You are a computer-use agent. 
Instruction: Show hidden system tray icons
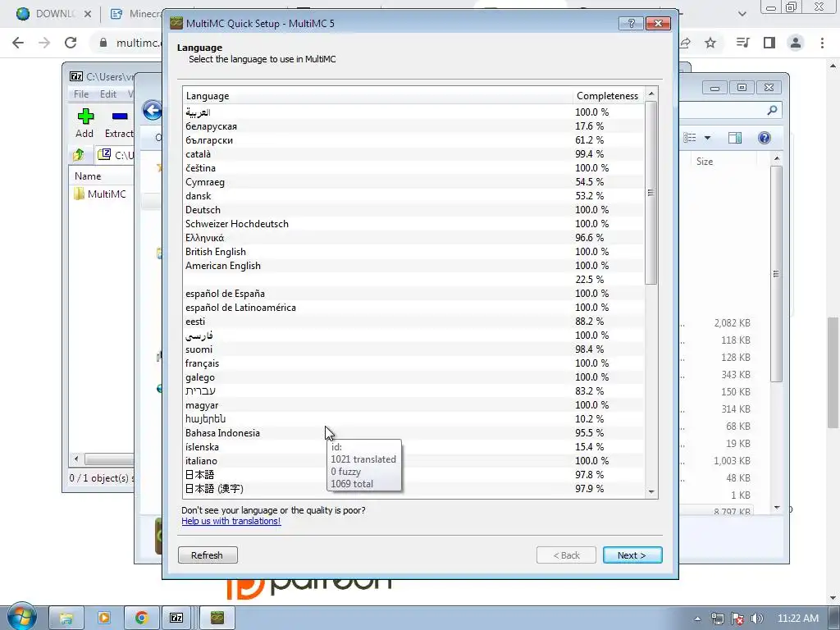point(697,619)
